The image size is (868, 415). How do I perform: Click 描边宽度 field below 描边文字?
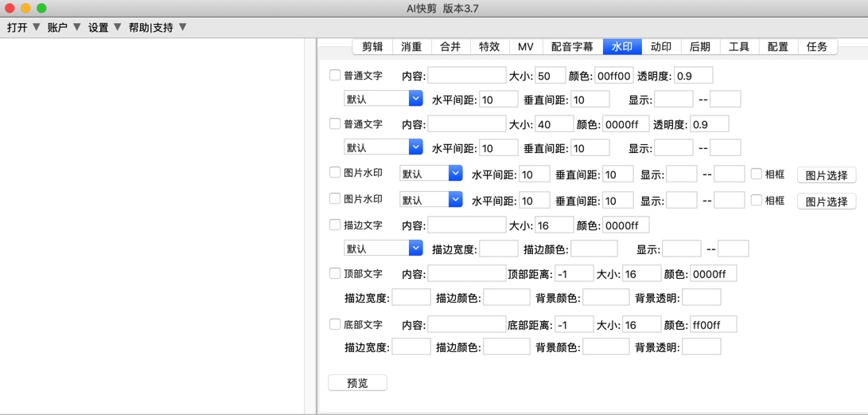click(x=498, y=249)
